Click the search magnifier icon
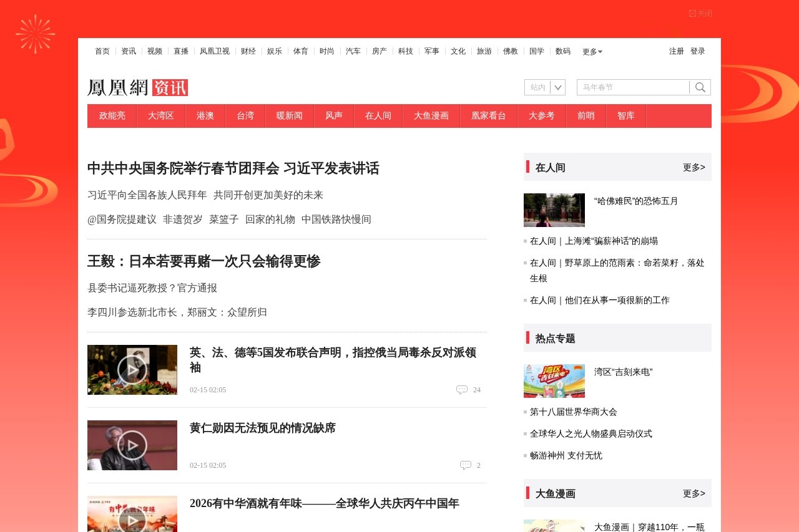Screen dimensions: 799x532 [700, 87]
